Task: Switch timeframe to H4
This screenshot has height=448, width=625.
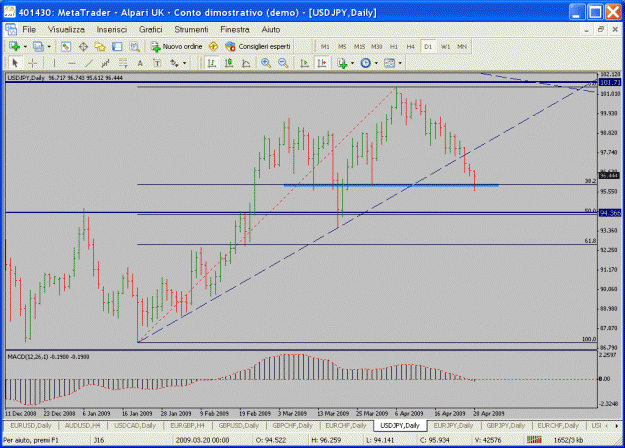Action: pos(411,47)
